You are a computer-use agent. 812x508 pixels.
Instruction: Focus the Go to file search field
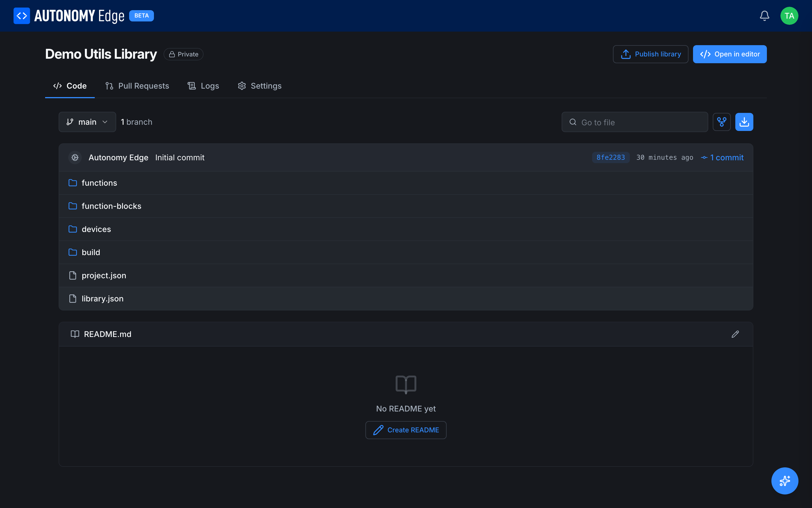pyautogui.click(x=634, y=122)
